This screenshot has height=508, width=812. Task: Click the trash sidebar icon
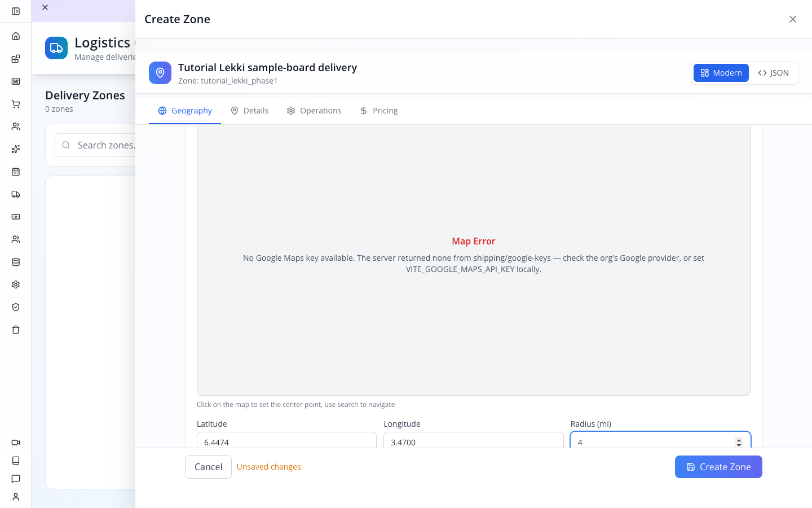point(16,330)
